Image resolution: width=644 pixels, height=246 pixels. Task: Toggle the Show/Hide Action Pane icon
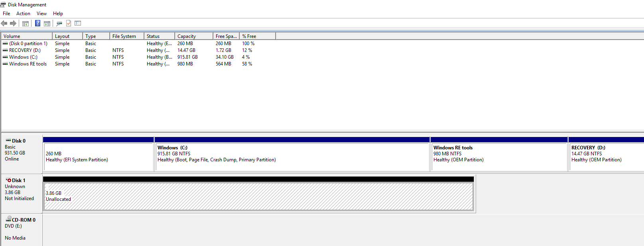pos(47,23)
